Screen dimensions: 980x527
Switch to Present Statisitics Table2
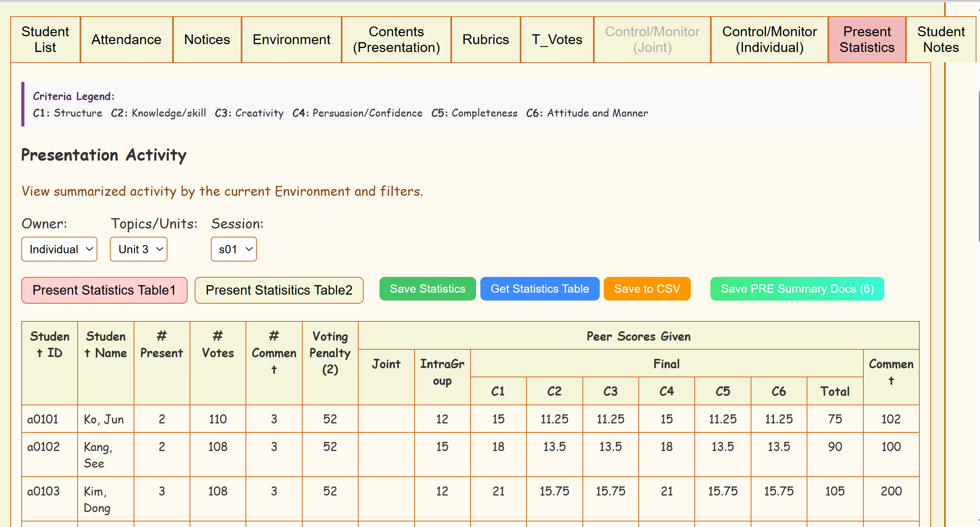point(279,290)
